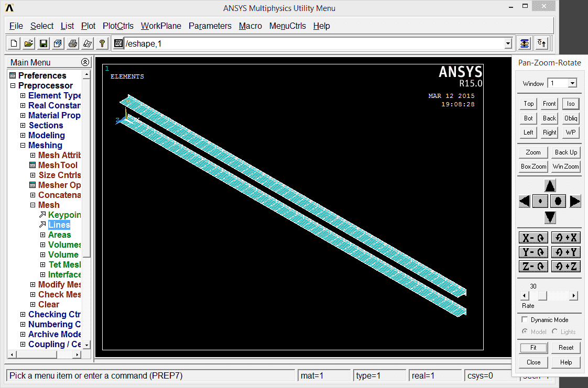Pan the view down arrow
This screenshot has width=588, height=388.
click(550, 217)
